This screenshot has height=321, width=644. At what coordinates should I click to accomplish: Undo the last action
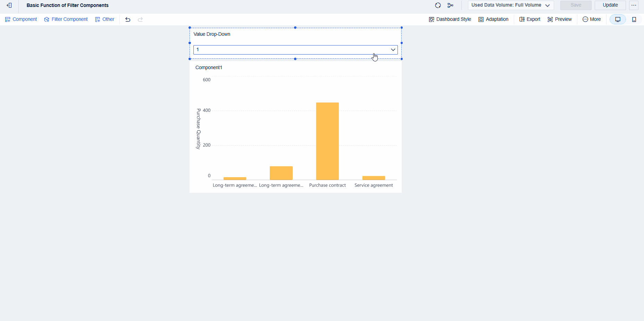tap(128, 19)
